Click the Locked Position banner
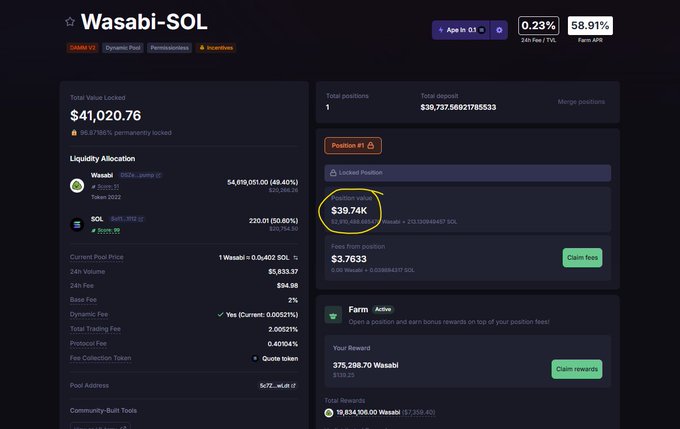This screenshot has width=680, height=429. pos(468,173)
